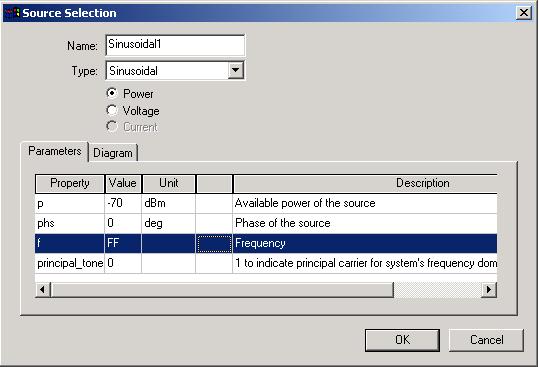Switch to the Diagram tab
This screenshot has height=367, width=539.
click(x=113, y=153)
